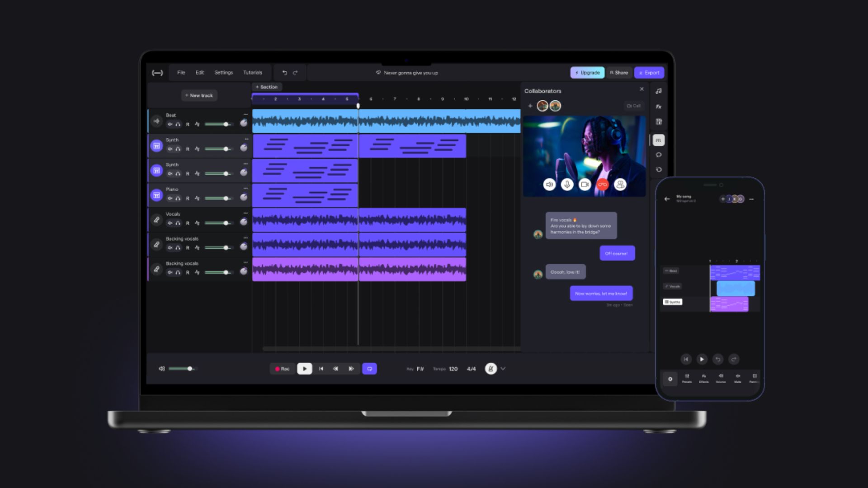Mute the Beat track

[170, 124]
